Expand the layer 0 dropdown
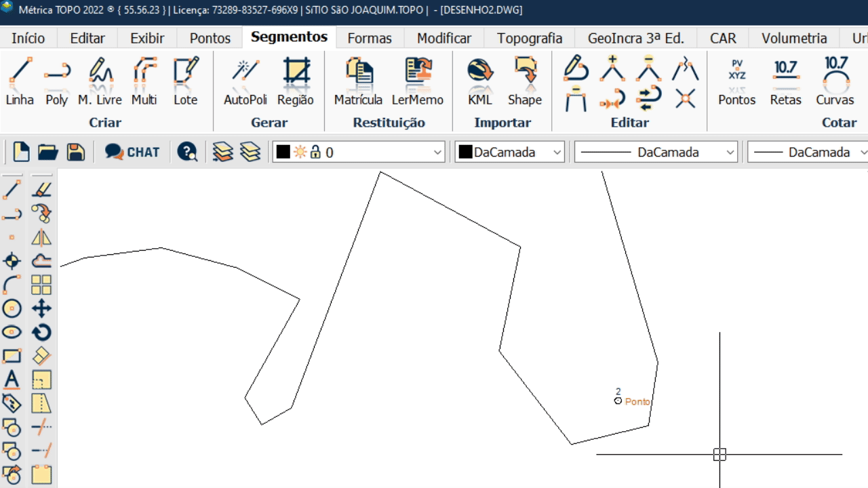This screenshot has width=868, height=488. coord(437,152)
